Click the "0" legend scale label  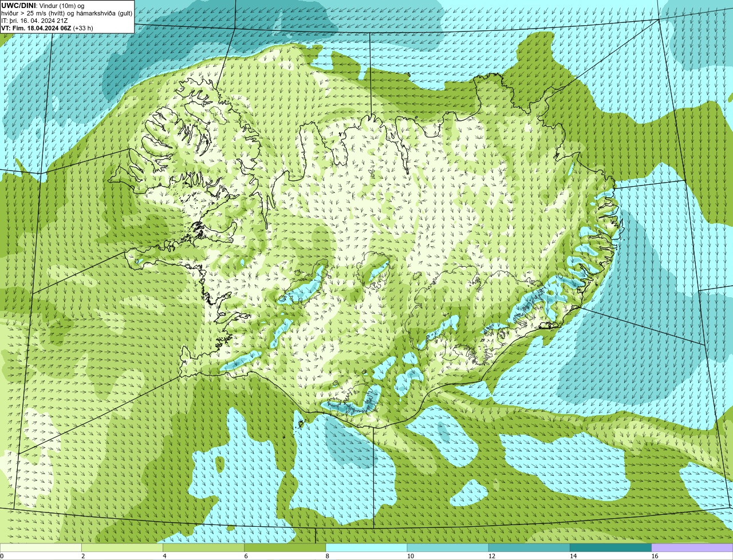pos(2,556)
